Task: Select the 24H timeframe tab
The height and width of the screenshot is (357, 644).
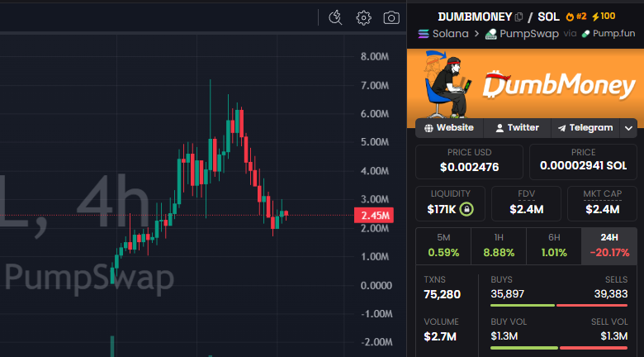Action: click(x=609, y=246)
